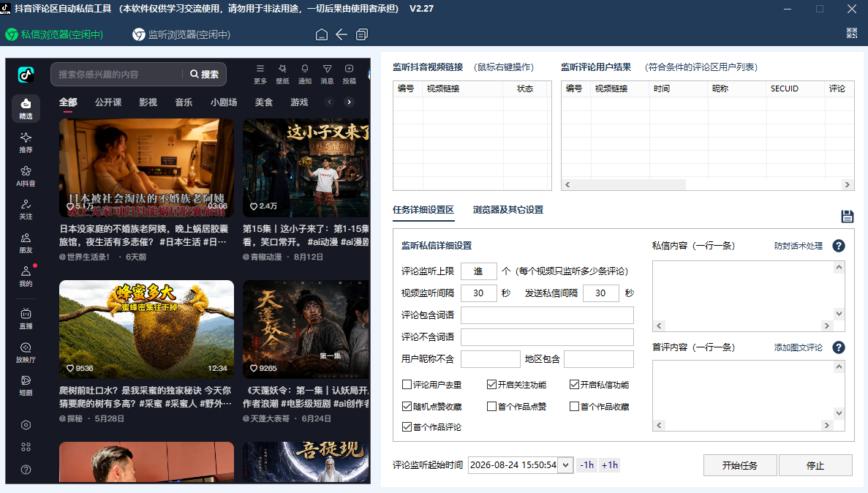Screen dimensions: 868x493
Task: Open AI抖音 in sidebar
Action: 26,176
